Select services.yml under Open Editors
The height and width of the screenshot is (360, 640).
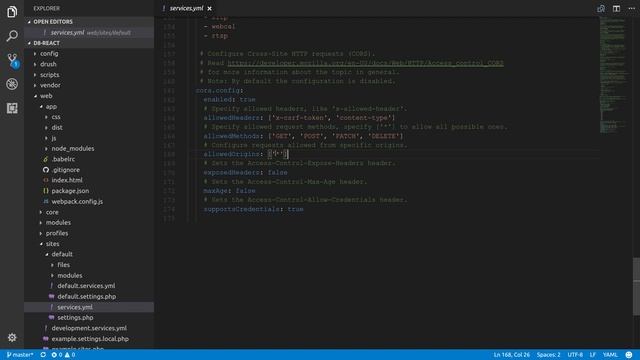89,33
